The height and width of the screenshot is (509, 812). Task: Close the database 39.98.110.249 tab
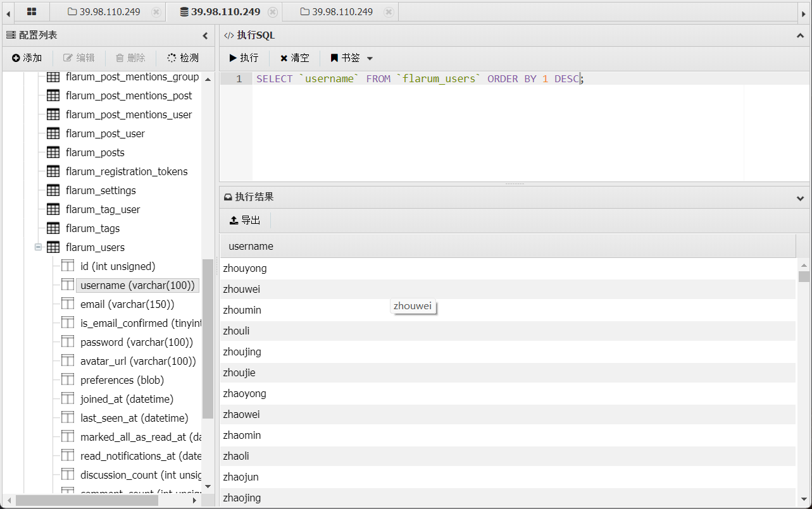coord(273,12)
